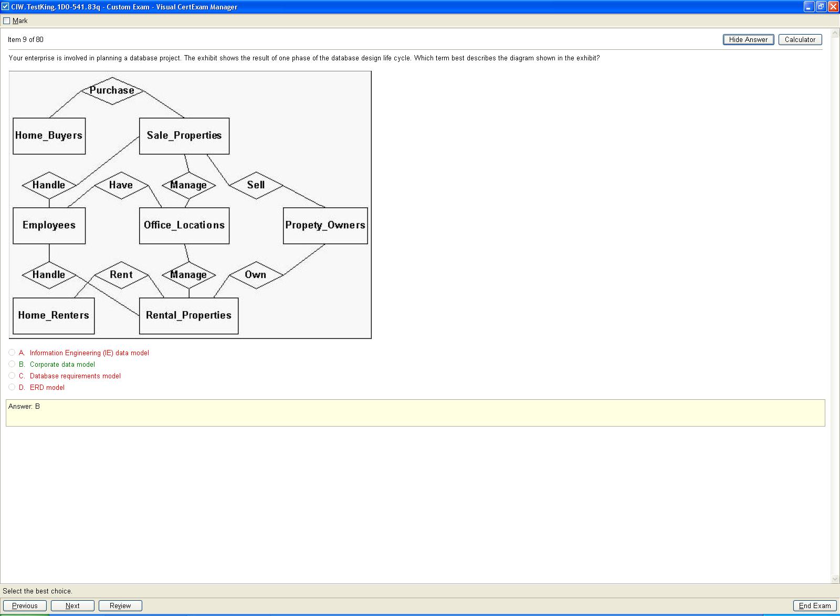Go to the Previous question
This screenshot has width=840, height=616.
tap(25, 606)
